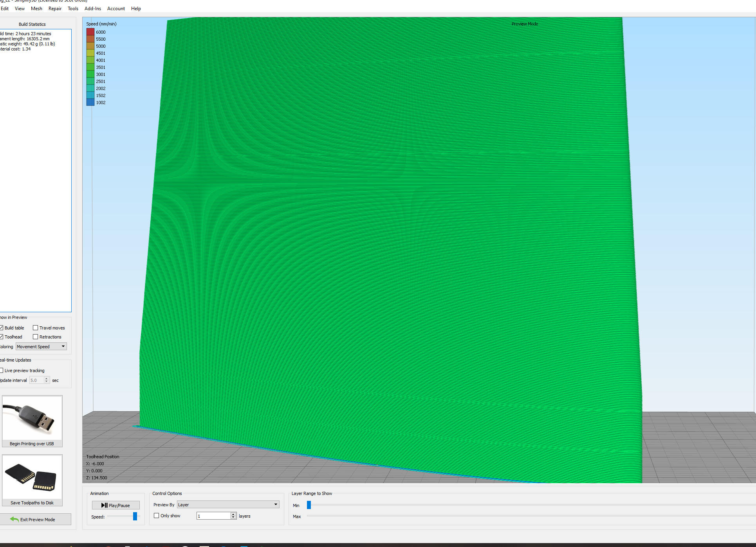Click the Begin Printing over USB button
Image resolution: width=756 pixels, height=547 pixels.
(x=32, y=421)
